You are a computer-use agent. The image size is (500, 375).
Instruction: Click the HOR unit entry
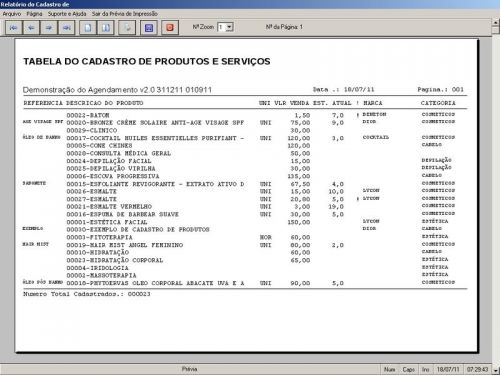click(x=266, y=237)
